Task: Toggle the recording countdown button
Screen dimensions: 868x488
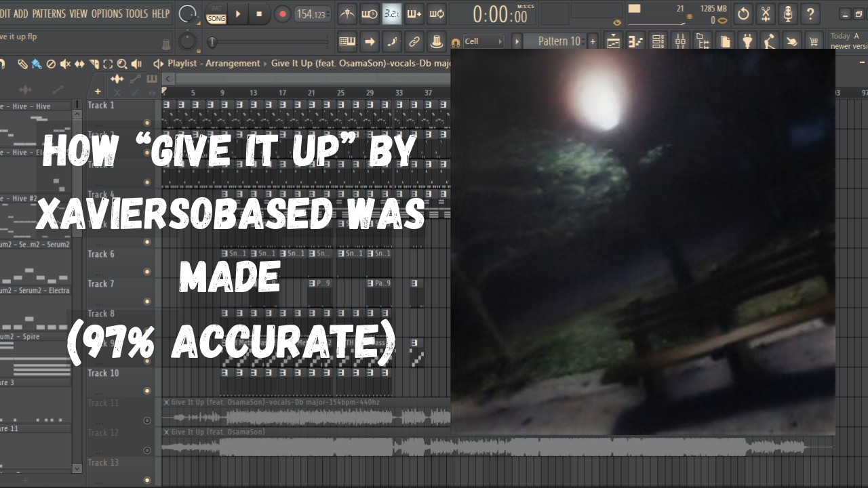Action: click(x=391, y=14)
